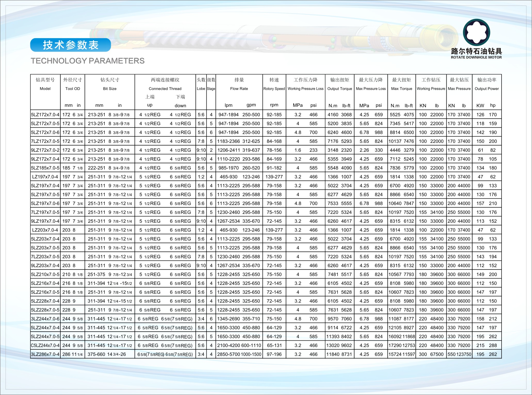The width and height of the screenshot is (532, 395).
Task: Select model cell LZ203x7.0-4
Action: (x=45, y=230)
